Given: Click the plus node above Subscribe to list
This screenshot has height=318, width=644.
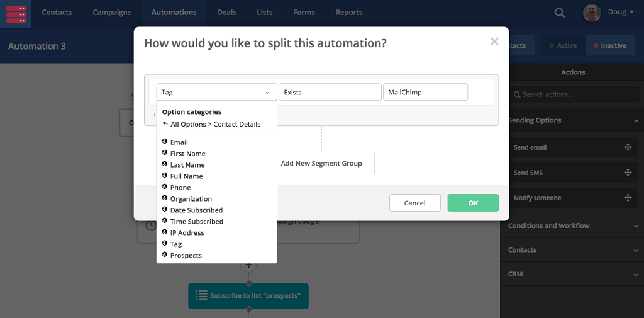Looking at the screenshot, I should coord(248,266).
